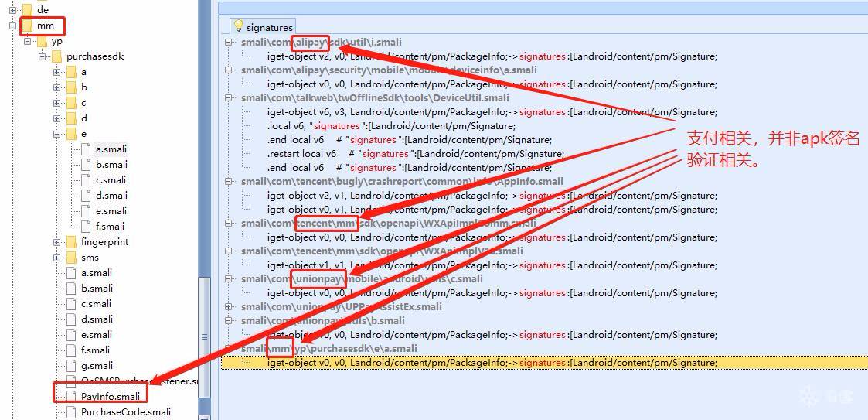Select the highlighted iget-object result under purchasesdk\e\a.smali
Image resolution: width=868 pixels, height=420 pixels.
point(492,363)
